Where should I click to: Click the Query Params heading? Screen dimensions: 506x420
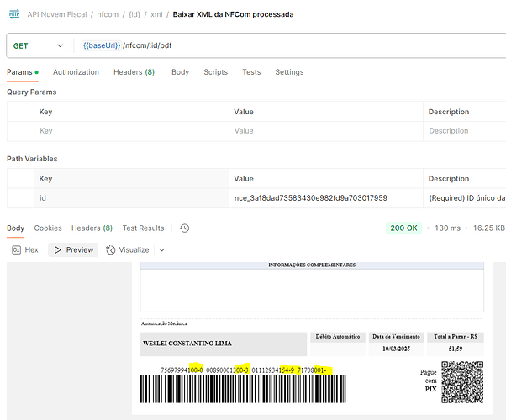coord(32,92)
